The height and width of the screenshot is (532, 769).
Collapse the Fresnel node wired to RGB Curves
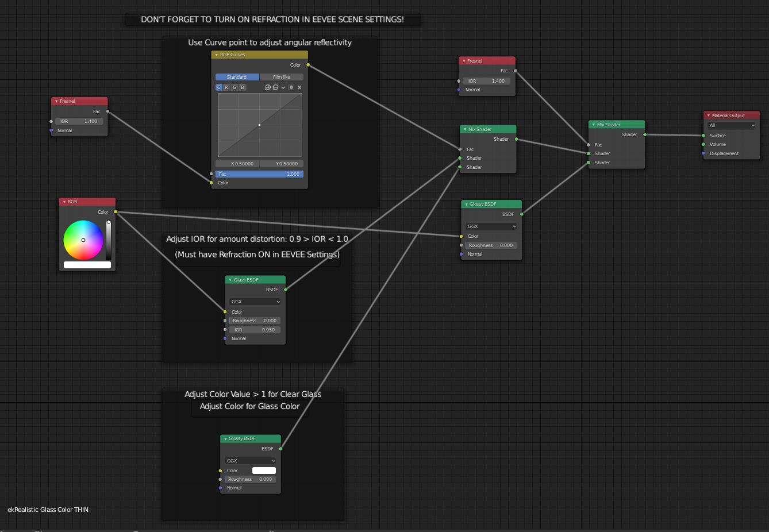pyautogui.click(x=56, y=101)
